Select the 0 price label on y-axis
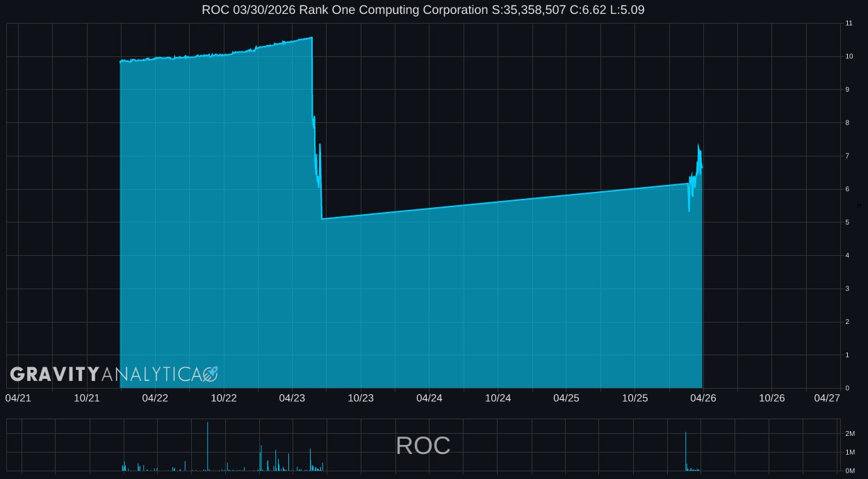Image resolution: width=868 pixels, height=479 pixels. point(847,388)
